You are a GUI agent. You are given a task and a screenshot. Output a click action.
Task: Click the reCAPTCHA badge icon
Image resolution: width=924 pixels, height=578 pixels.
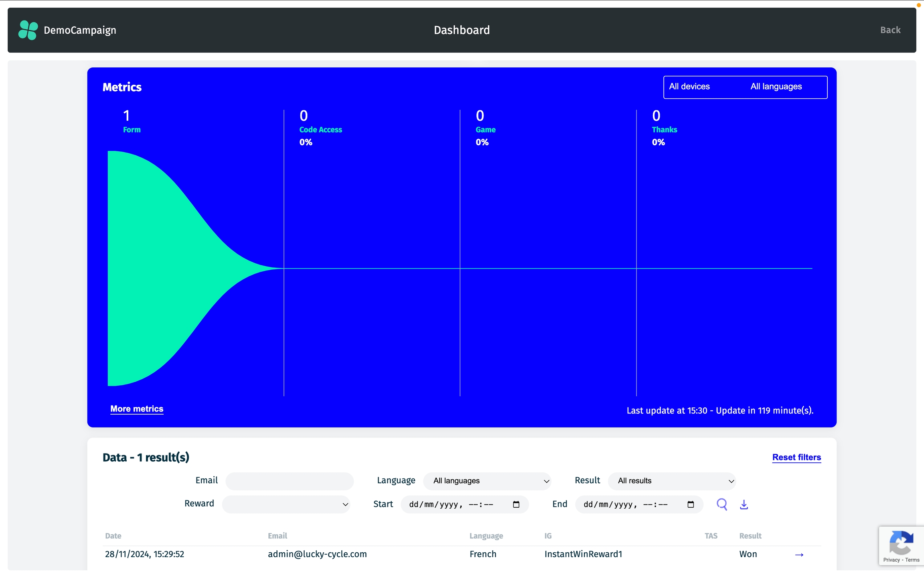(901, 542)
